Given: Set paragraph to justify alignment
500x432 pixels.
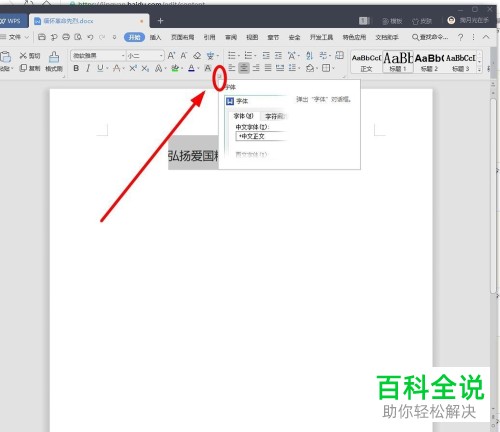Looking at the screenshot, I should pyautogui.click(x=268, y=68).
